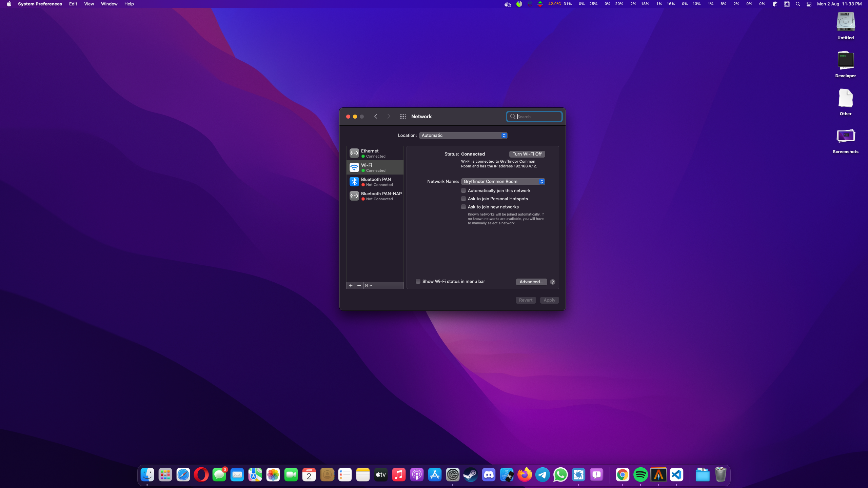The height and width of the screenshot is (488, 868).
Task: Click the help question mark button
Action: [553, 282]
